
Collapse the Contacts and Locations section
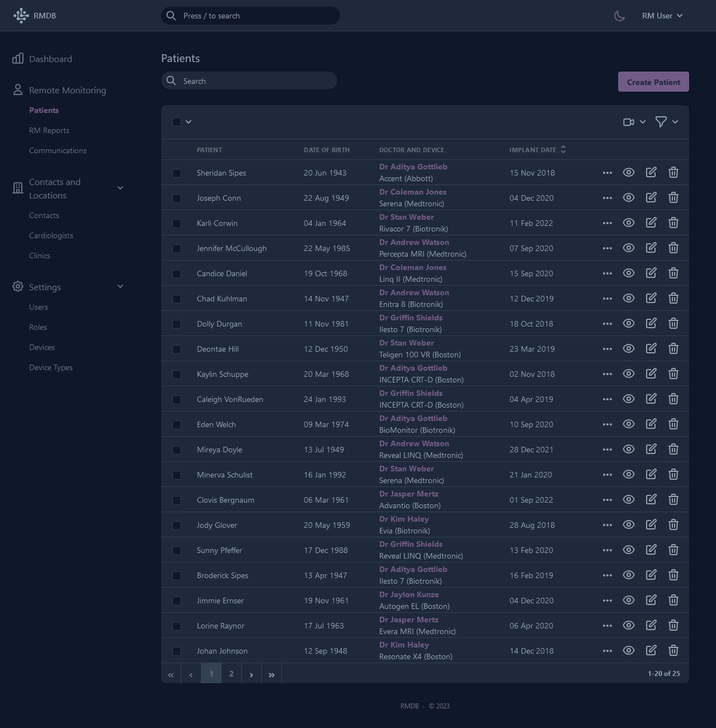coord(120,188)
